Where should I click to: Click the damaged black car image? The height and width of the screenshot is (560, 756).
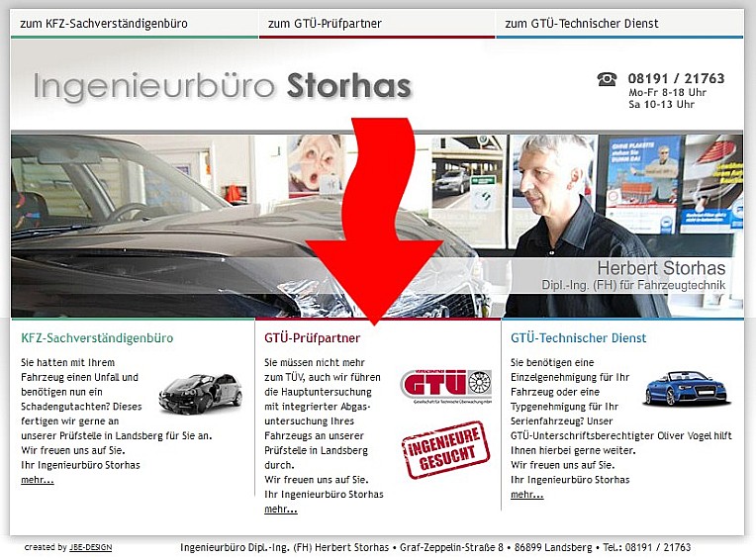click(201, 394)
